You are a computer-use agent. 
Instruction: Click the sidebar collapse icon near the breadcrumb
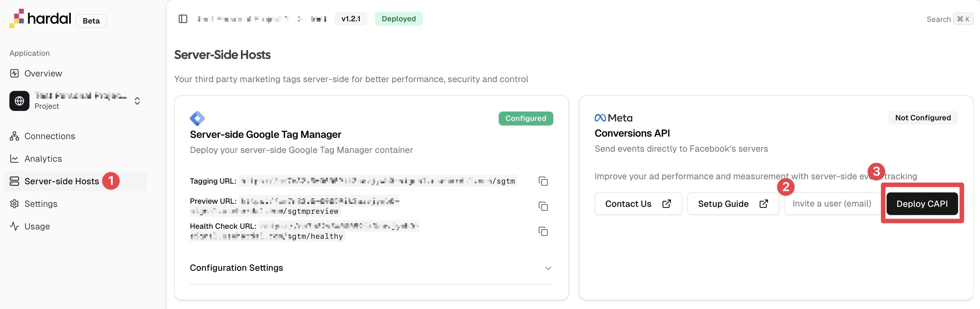[x=183, y=18]
